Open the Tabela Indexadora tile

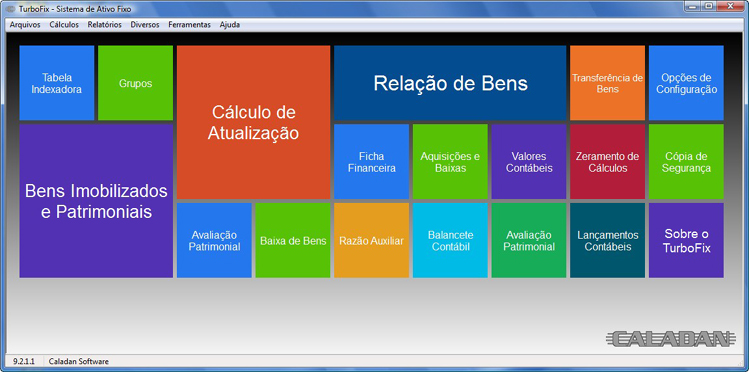pyautogui.click(x=56, y=83)
